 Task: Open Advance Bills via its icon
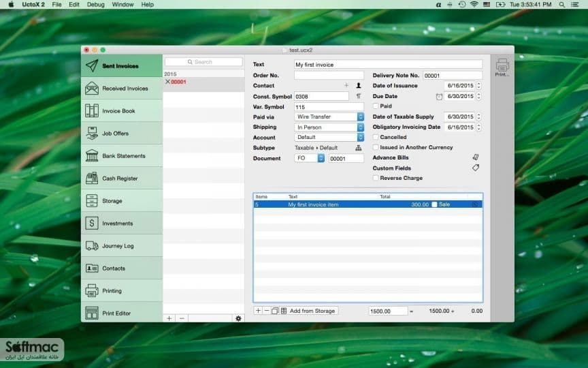pos(476,157)
